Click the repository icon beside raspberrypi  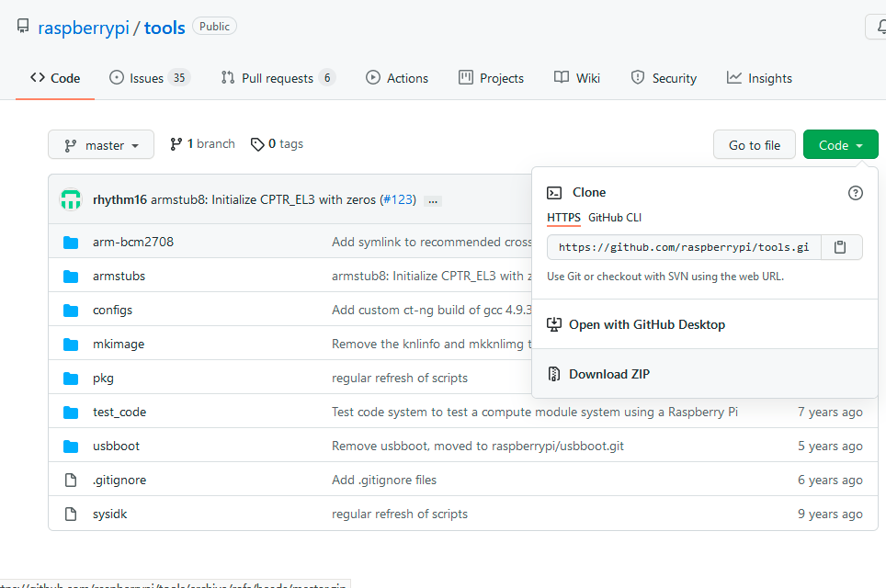23,26
